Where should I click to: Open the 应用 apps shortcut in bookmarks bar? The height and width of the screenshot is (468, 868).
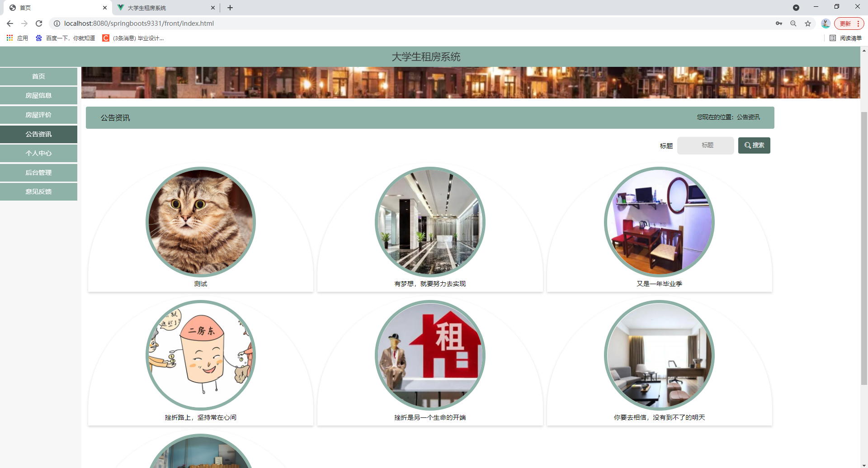click(x=17, y=38)
